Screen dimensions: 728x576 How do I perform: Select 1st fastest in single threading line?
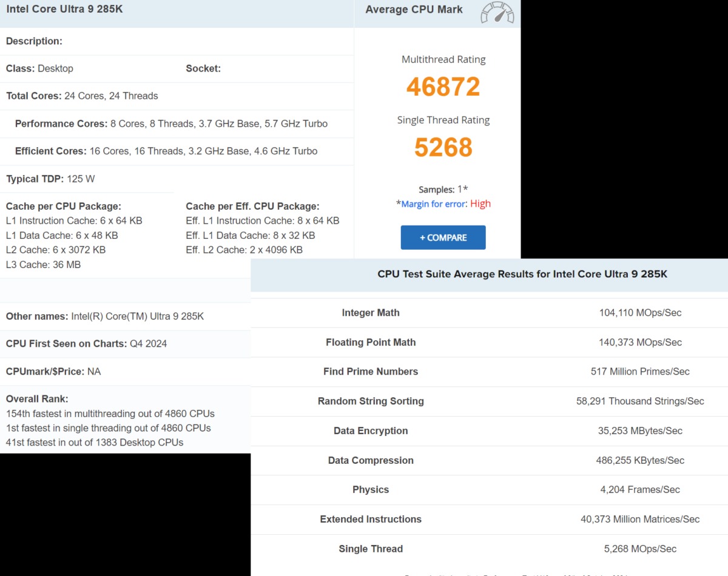click(x=109, y=428)
